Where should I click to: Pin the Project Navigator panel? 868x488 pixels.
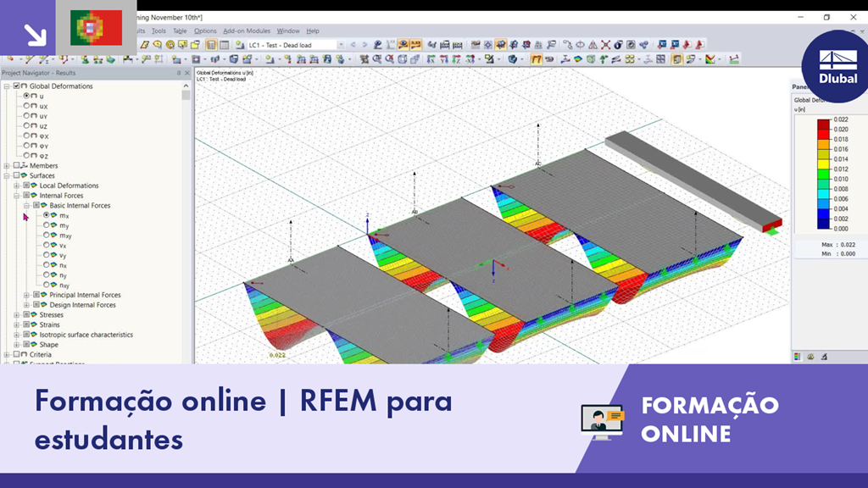[178, 73]
